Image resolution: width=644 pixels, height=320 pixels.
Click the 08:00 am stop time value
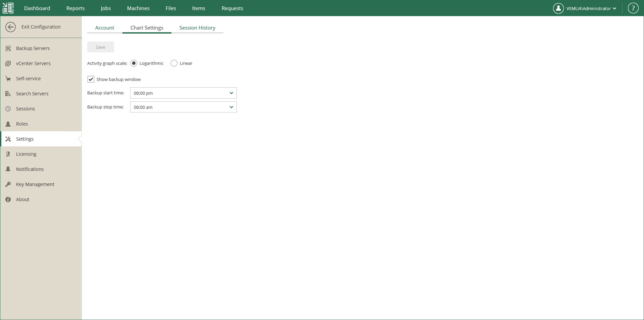[x=143, y=107]
